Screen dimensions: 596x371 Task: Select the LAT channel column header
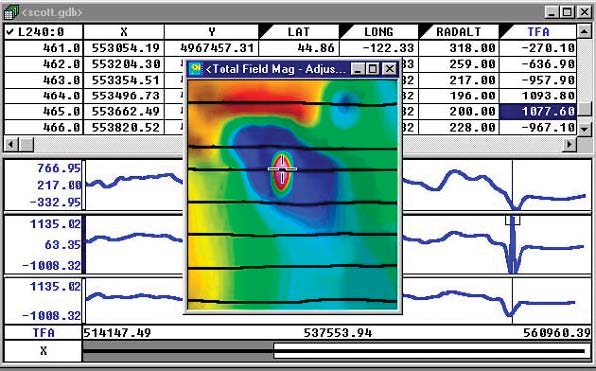coord(299,32)
